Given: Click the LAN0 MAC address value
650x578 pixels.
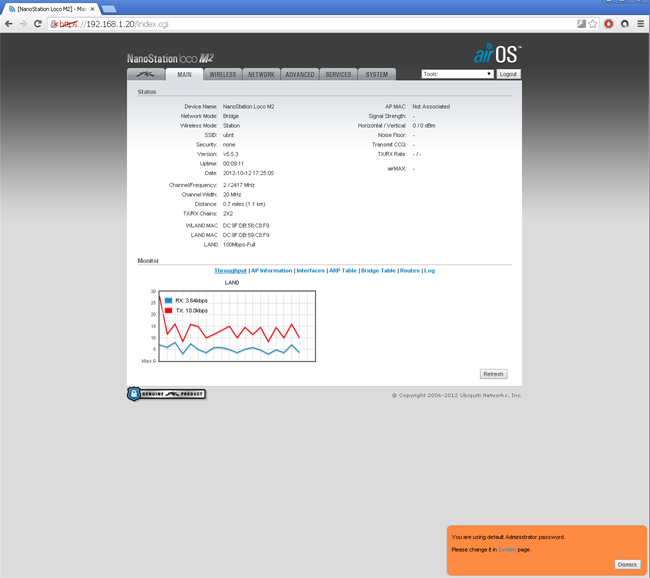Looking at the screenshot, I should (246, 235).
